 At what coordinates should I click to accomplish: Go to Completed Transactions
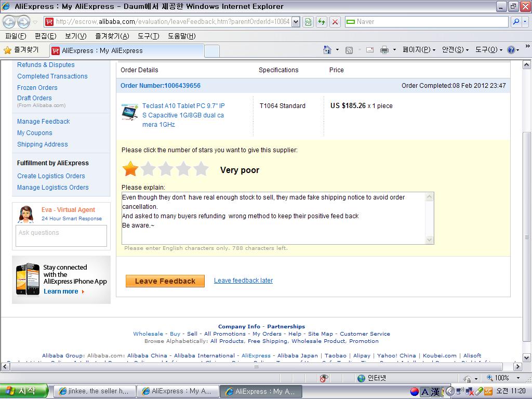52,76
